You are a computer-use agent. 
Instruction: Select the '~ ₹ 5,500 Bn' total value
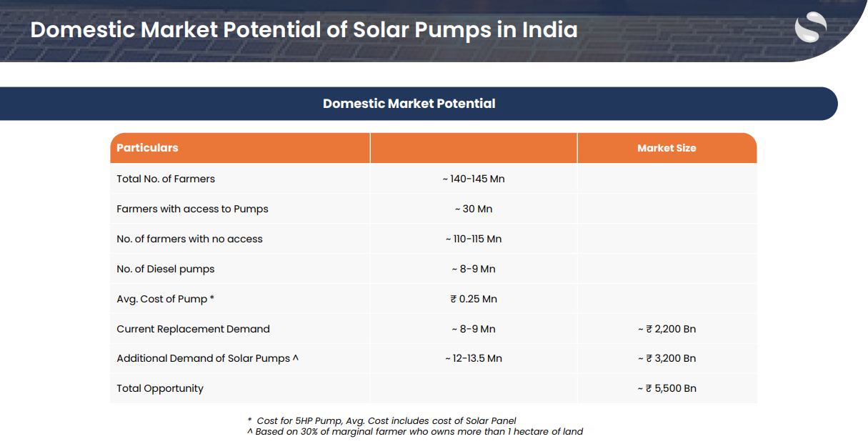tap(667, 388)
